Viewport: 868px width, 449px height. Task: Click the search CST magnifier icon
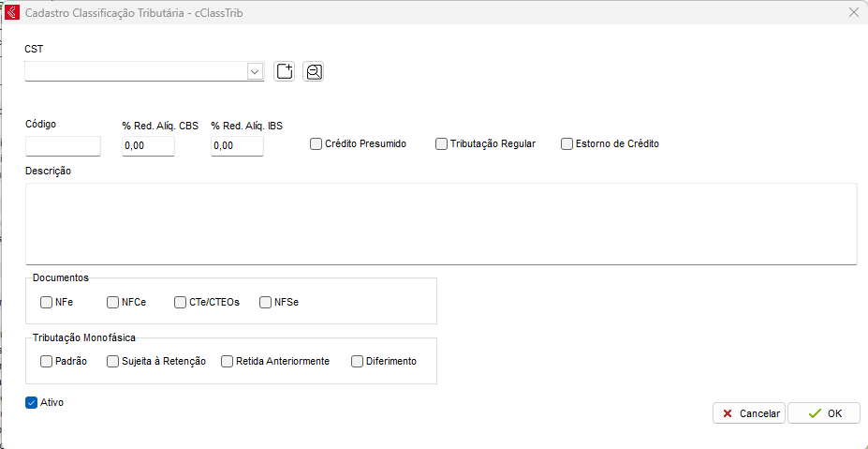[313, 72]
